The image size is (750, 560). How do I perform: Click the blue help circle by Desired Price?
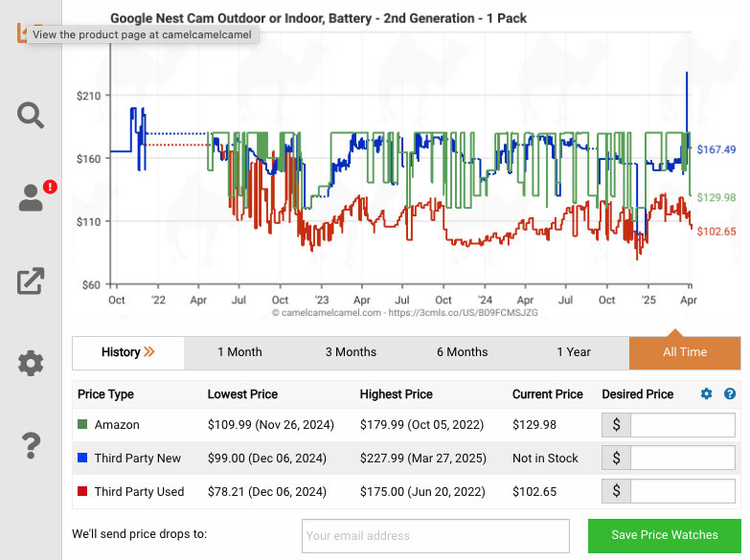click(730, 393)
